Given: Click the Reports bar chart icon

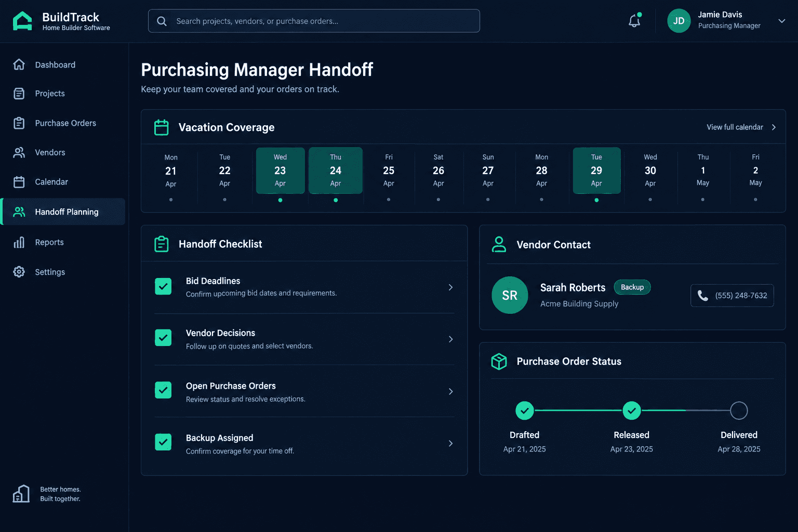Looking at the screenshot, I should tap(19, 242).
